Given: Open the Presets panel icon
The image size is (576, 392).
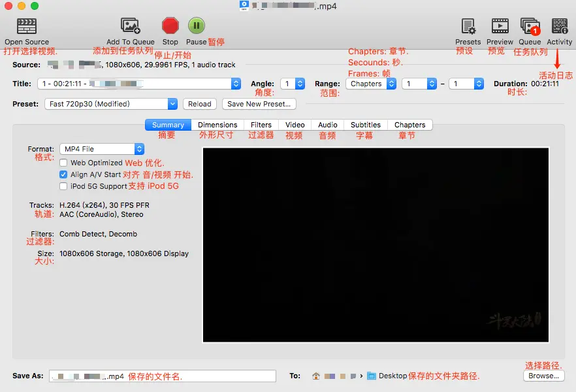Looking at the screenshot, I should tap(468, 26).
